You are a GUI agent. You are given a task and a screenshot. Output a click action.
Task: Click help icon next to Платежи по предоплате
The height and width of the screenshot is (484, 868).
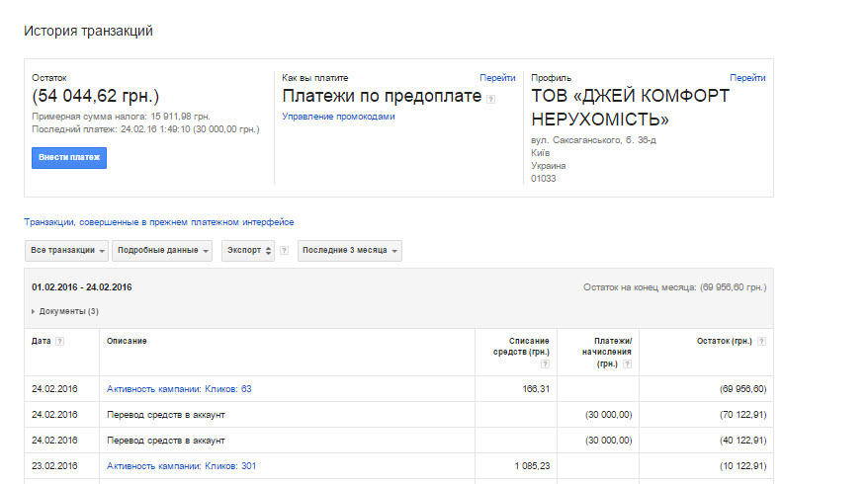pos(490,99)
